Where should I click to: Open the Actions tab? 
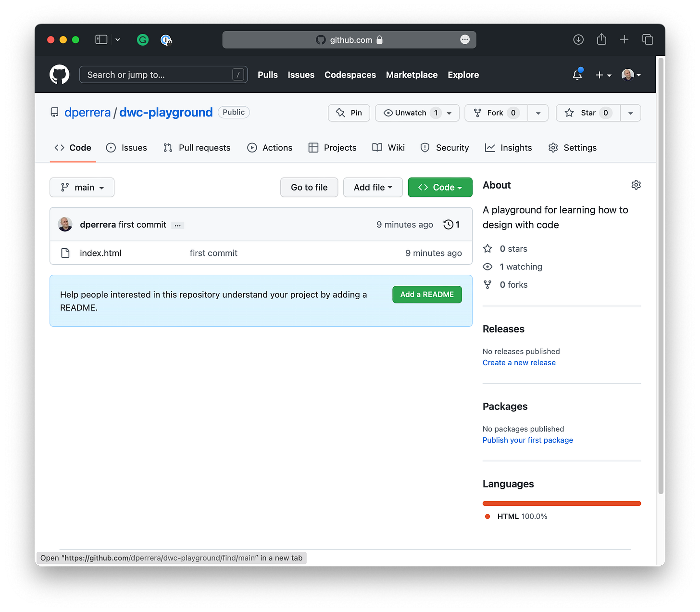270,148
